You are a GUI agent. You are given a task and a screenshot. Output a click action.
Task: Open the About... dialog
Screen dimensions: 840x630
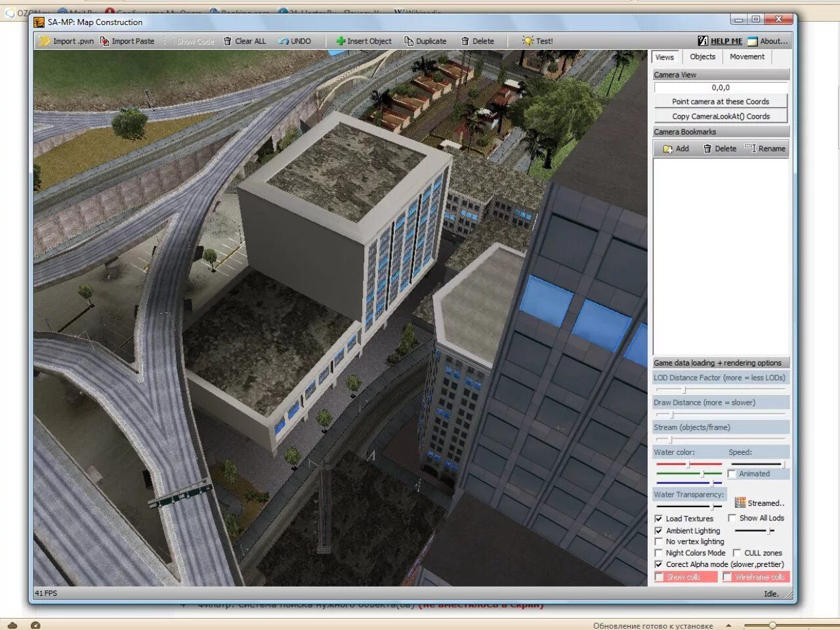[768, 41]
